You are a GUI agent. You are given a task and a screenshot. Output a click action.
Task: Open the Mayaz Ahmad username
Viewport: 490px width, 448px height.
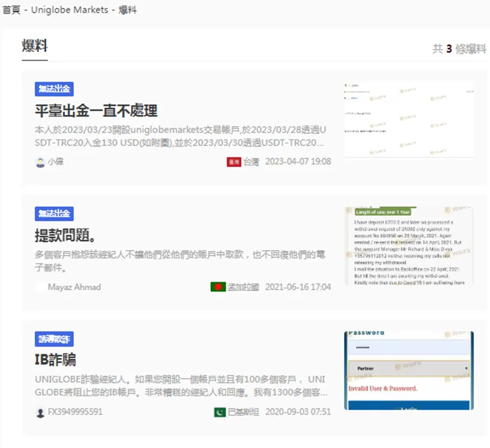tap(74, 287)
